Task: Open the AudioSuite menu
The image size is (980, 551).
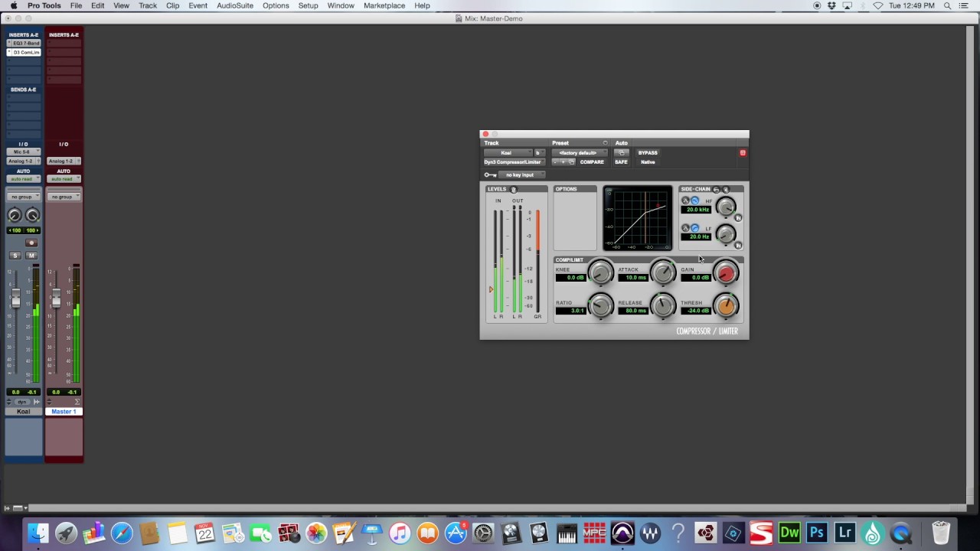Action: coord(235,5)
